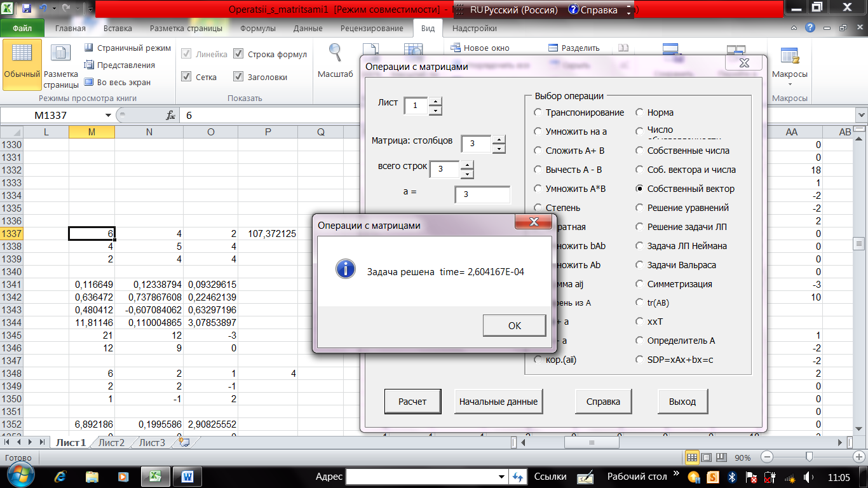868x488 pixels.
Task: Open Страничный режим view
Action: point(128,48)
